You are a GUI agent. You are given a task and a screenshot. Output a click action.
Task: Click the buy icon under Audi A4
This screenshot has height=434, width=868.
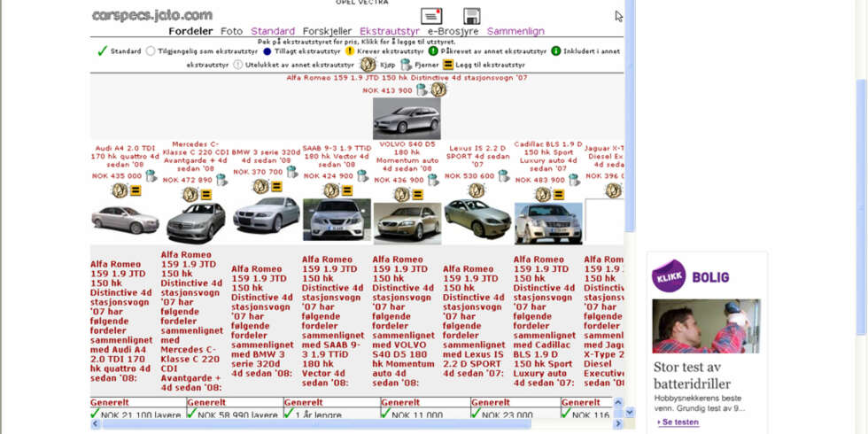click(120, 190)
